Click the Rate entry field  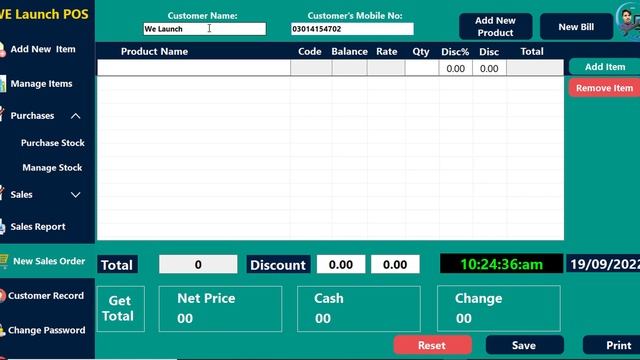tap(386, 68)
